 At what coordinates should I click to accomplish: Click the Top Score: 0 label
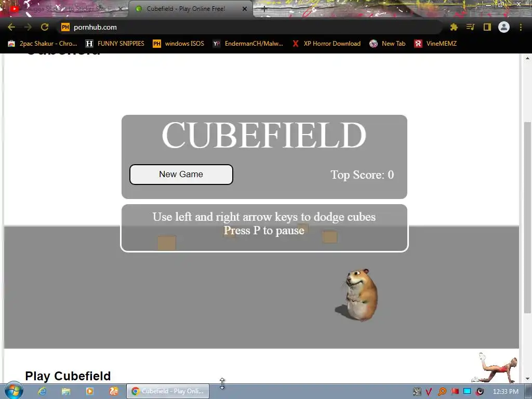point(362,175)
